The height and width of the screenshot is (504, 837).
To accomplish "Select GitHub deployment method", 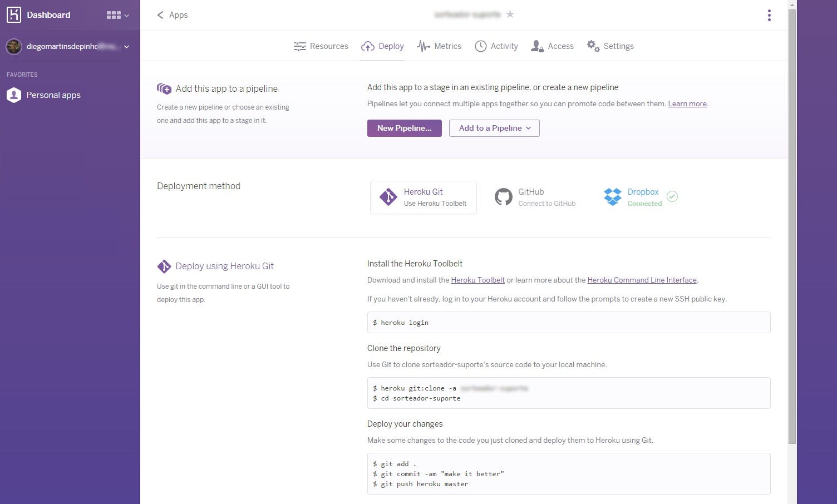I will 535,197.
